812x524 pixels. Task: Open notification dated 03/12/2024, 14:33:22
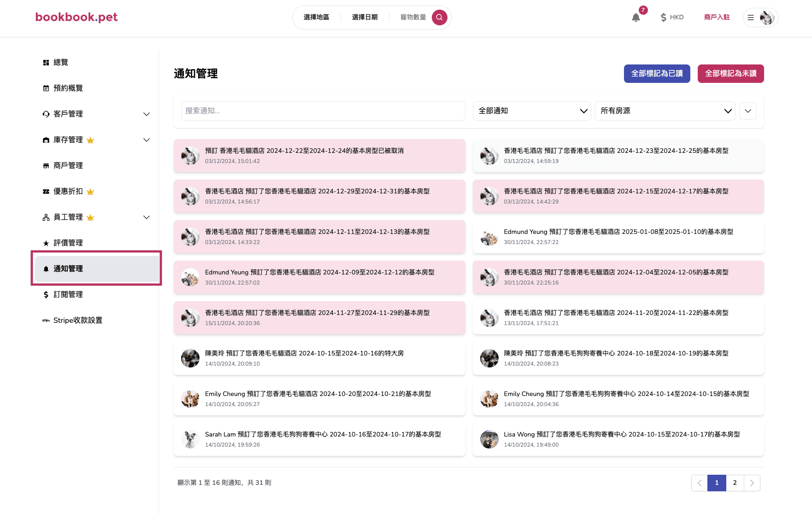pos(319,237)
